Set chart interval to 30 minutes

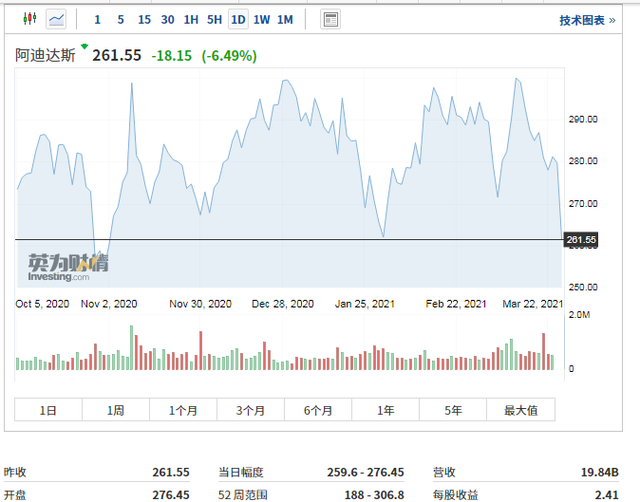pyautogui.click(x=167, y=20)
